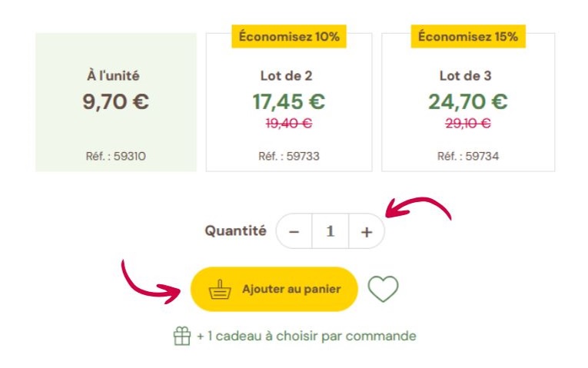Click the 24,70 € lot price

468,101
